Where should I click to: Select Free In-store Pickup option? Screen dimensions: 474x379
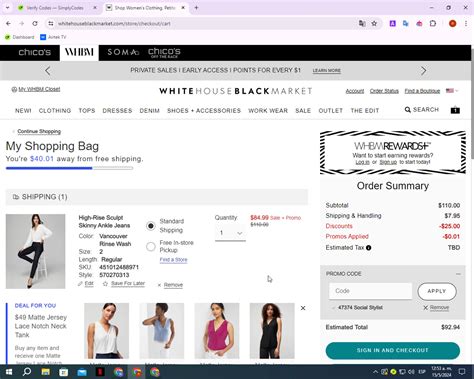151,247
